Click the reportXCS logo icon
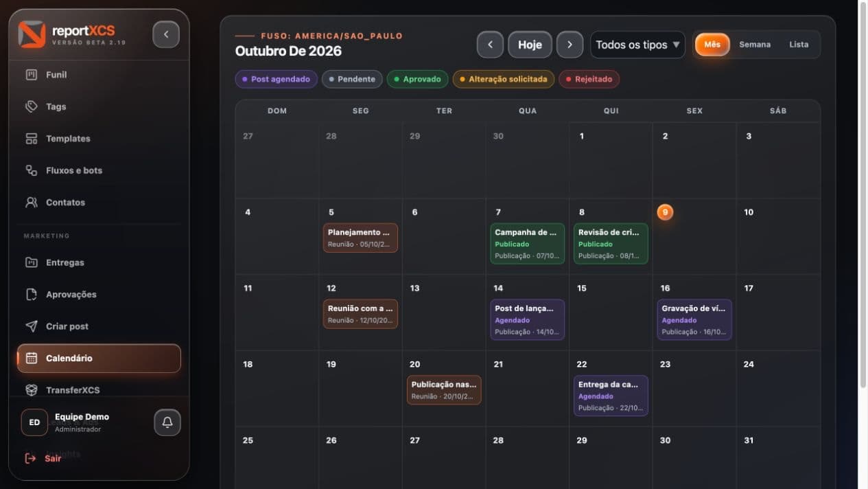This screenshot has height=489, width=868. click(x=32, y=34)
